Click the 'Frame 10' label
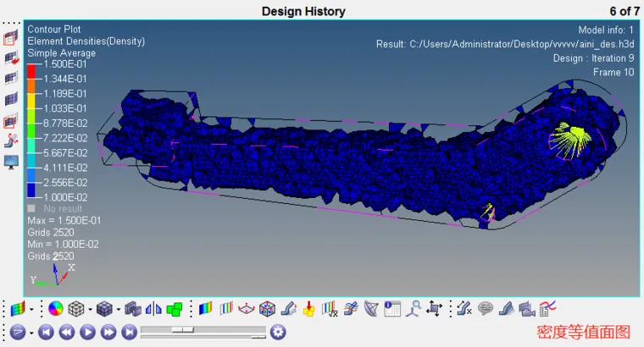644x347 pixels. (613, 72)
